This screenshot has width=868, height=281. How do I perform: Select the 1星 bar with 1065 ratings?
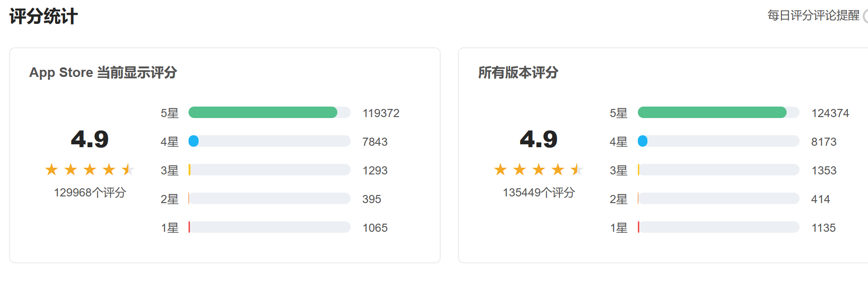269,227
